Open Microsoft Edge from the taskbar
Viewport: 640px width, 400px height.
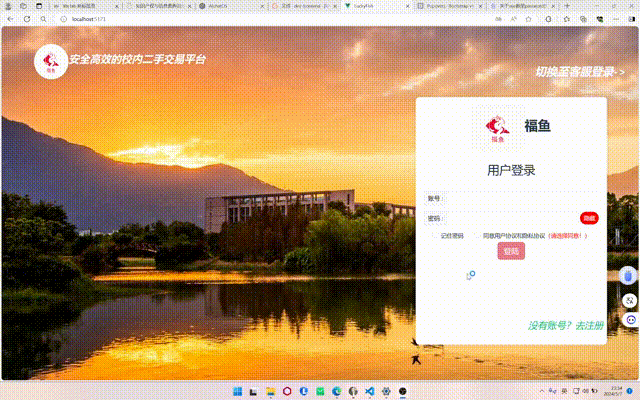[337, 391]
